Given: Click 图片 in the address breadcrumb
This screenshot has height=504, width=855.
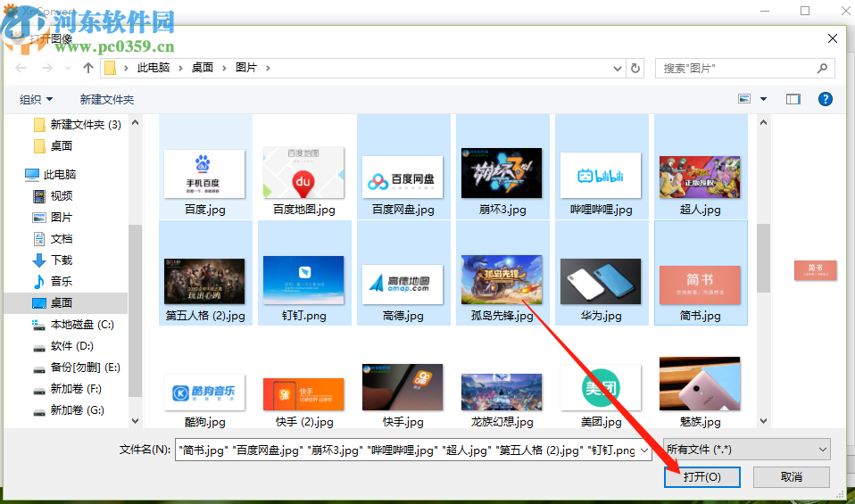Looking at the screenshot, I should [246, 68].
